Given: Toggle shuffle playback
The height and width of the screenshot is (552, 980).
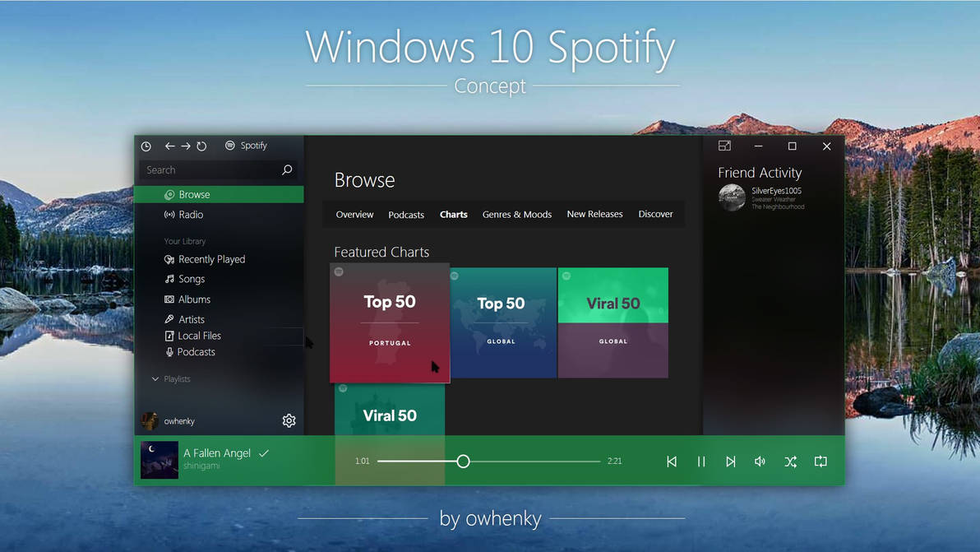Looking at the screenshot, I should (x=791, y=462).
